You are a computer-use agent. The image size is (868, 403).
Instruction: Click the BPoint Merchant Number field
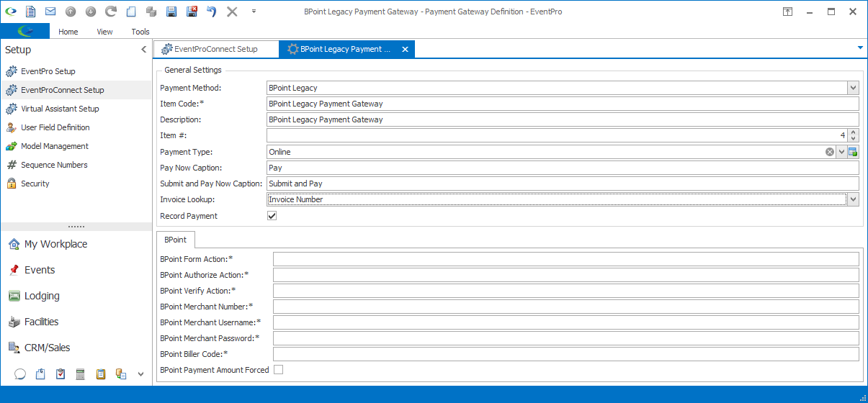click(x=565, y=307)
